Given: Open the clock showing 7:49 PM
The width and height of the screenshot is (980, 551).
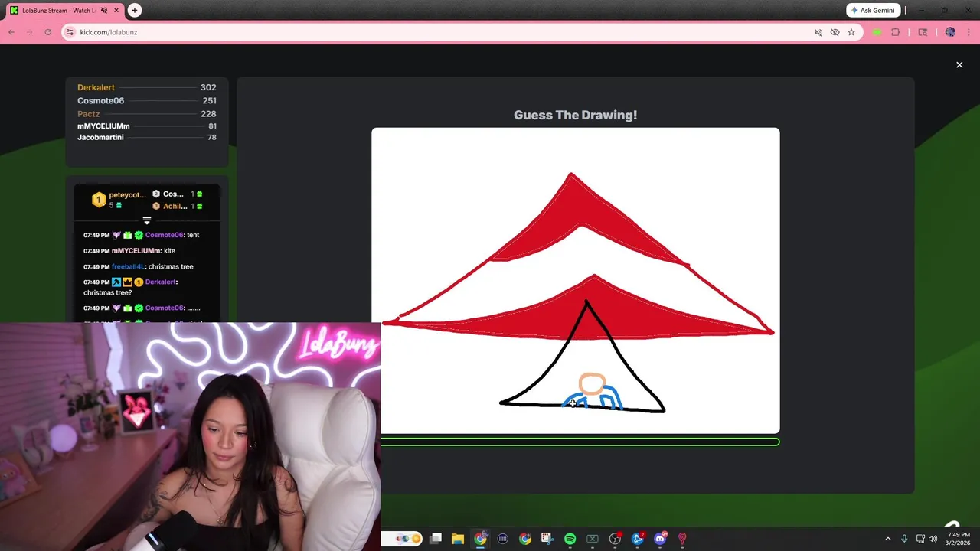Looking at the screenshot, I should coord(959,539).
